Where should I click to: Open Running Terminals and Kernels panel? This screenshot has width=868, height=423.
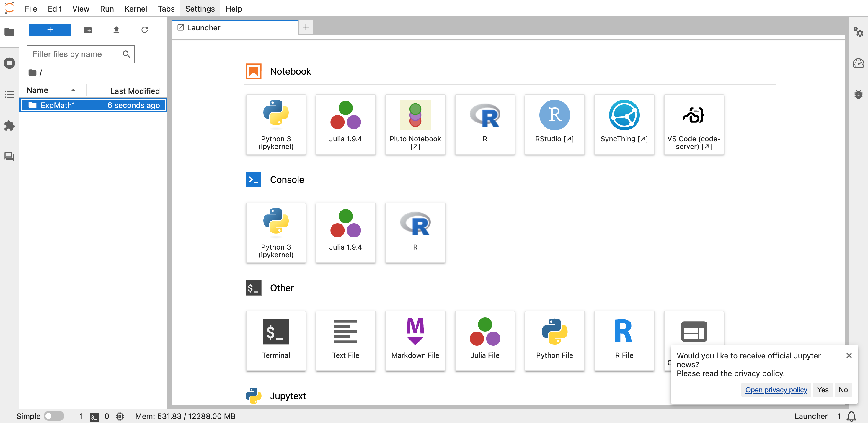[9, 63]
